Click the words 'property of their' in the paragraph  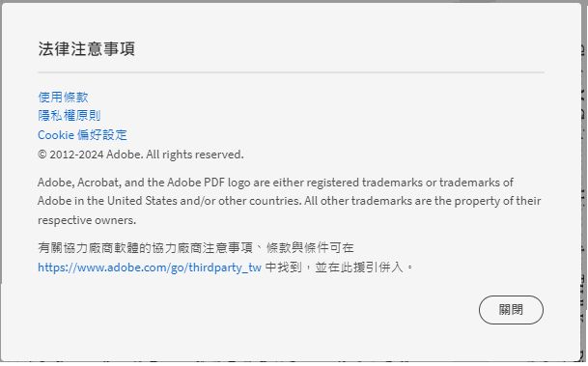tap(497, 201)
